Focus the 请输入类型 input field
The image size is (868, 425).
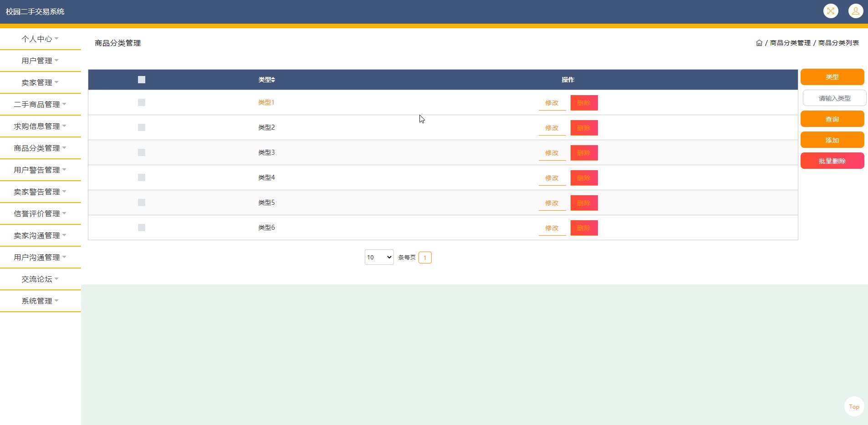(834, 98)
